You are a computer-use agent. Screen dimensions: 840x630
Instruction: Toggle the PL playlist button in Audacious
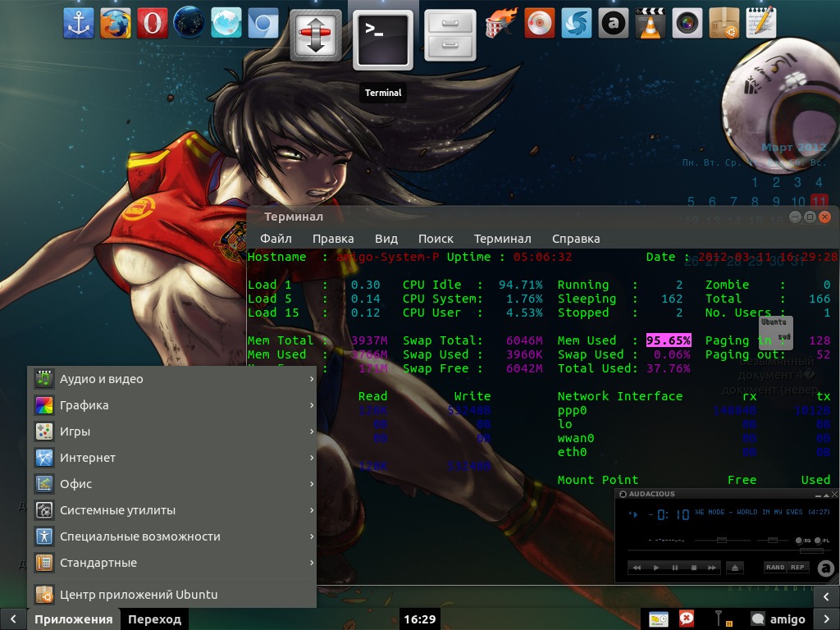coord(822,541)
